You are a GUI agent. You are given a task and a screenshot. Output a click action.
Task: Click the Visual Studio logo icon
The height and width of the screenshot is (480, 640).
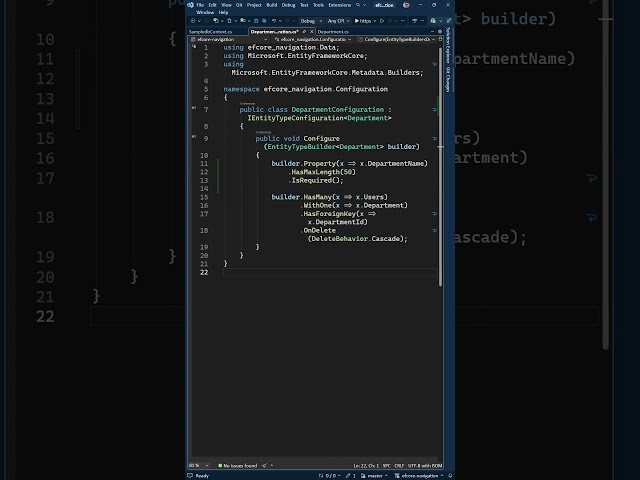tap(190, 5)
